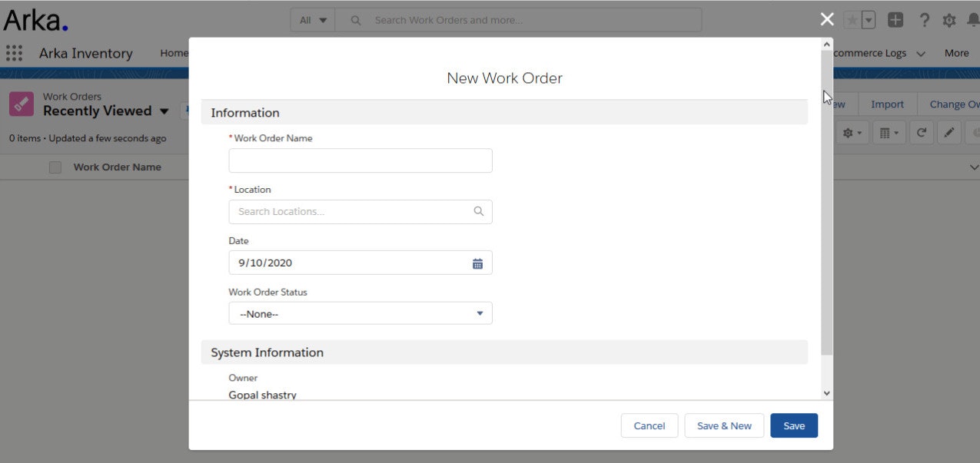This screenshot has height=463, width=980.
Task: Click the dialog scrollbar down arrow
Action: 827,393
